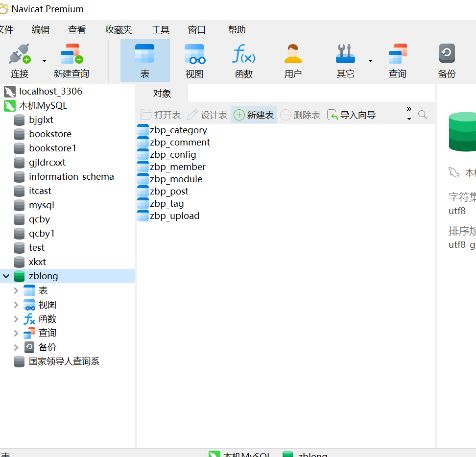This screenshot has width=476, height=457.
Task: Open the 函数 functions toolbar icon
Action: [244, 54]
